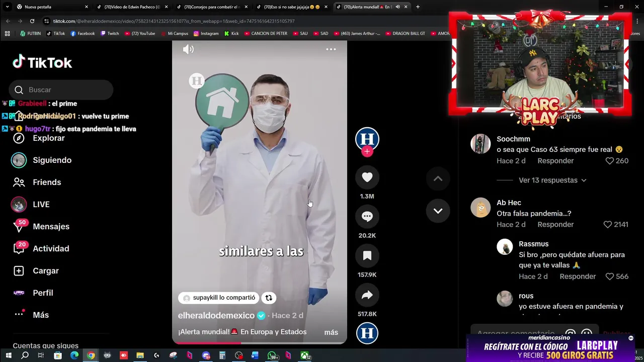The width and height of the screenshot is (644, 362).
Task: Reload the page
Action: tap(32, 21)
